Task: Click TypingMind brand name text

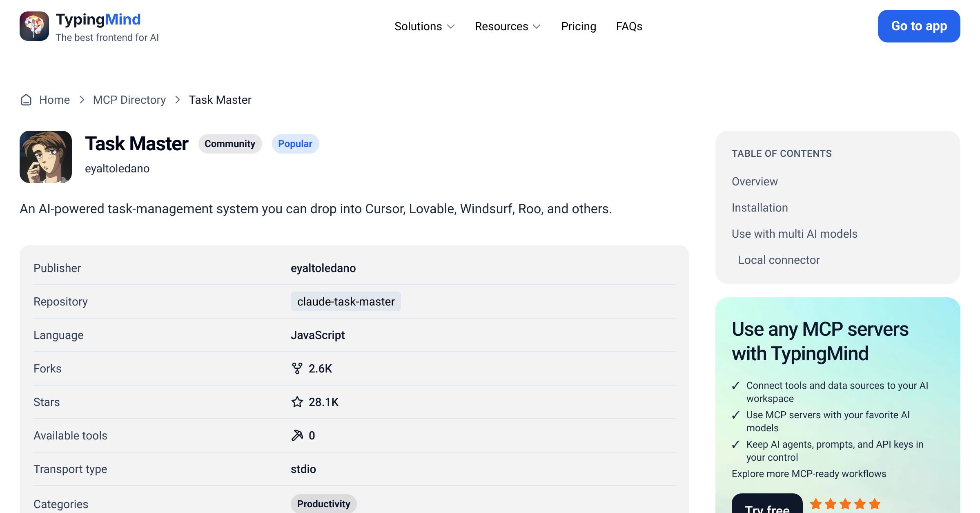Action: tap(98, 19)
